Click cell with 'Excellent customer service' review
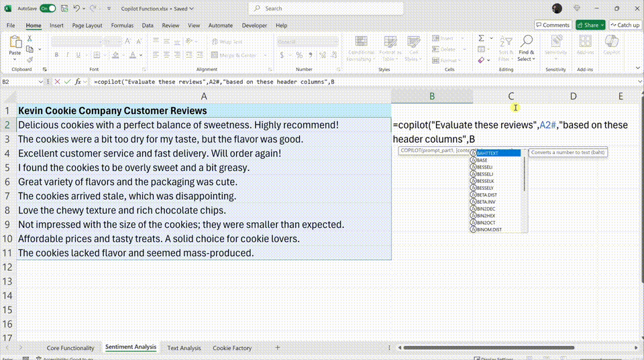The image size is (644, 360). (x=204, y=154)
